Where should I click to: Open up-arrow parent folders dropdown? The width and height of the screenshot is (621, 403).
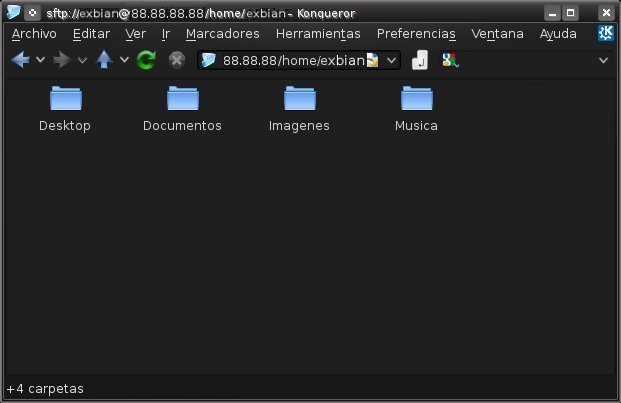tap(124, 60)
